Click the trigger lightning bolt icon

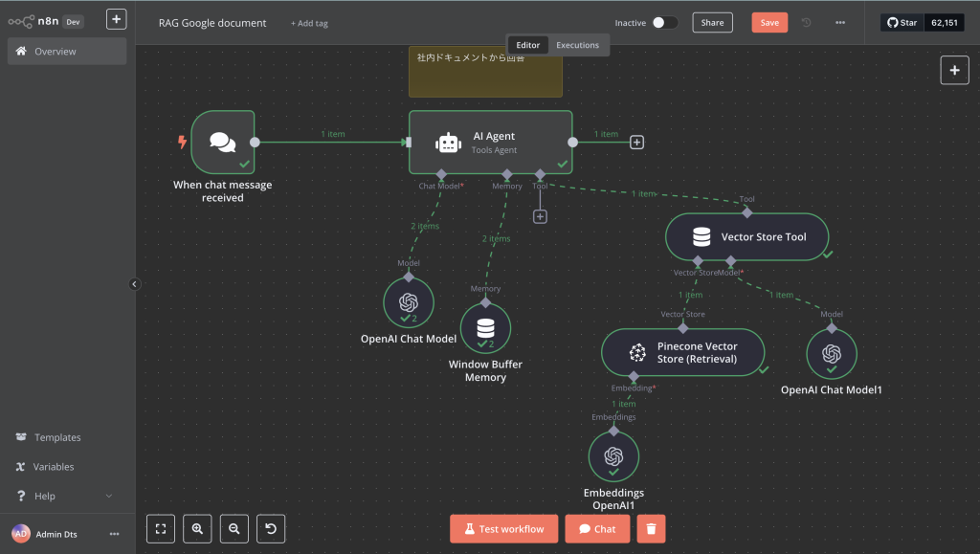pyautogui.click(x=182, y=142)
